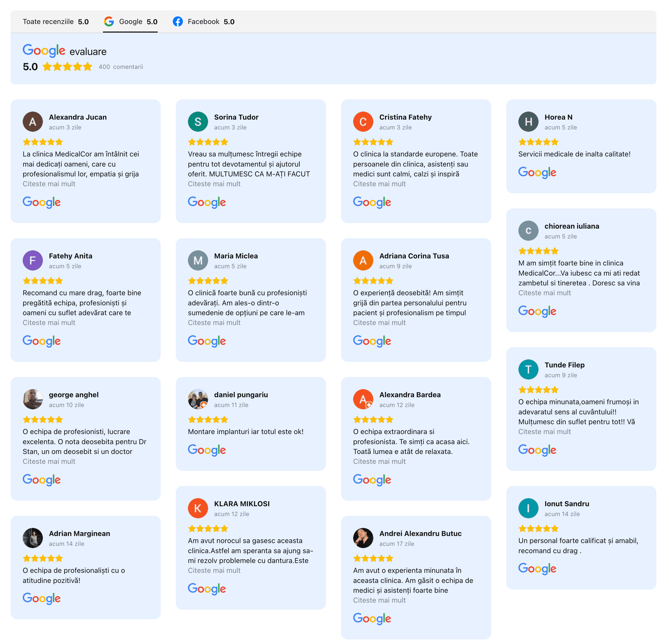Click Google logo in Adrian Marginean's card
Screen dimensions: 669x644
pos(42,599)
